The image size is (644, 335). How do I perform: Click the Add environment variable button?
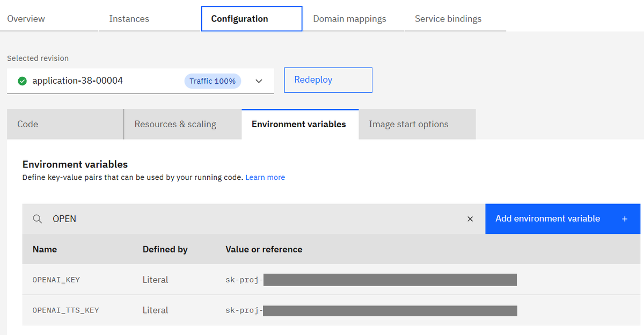547,219
